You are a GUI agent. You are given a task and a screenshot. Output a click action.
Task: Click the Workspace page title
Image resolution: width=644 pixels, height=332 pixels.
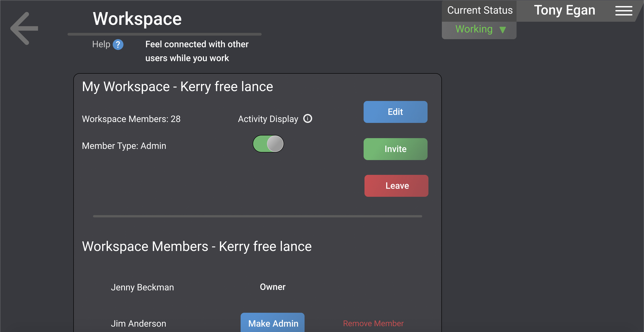137,19
